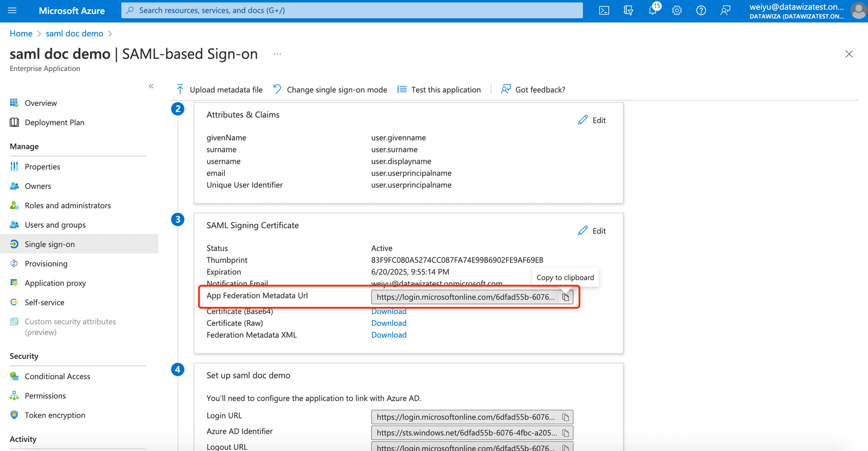Click the Unique User Identifier label
This screenshot has width=868, height=451.
245,185
